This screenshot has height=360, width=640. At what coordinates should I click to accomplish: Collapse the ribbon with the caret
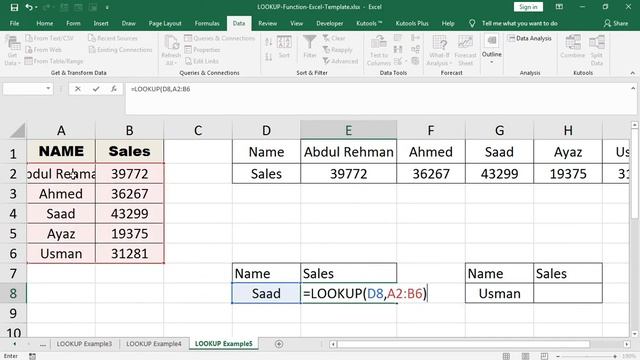(x=633, y=73)
